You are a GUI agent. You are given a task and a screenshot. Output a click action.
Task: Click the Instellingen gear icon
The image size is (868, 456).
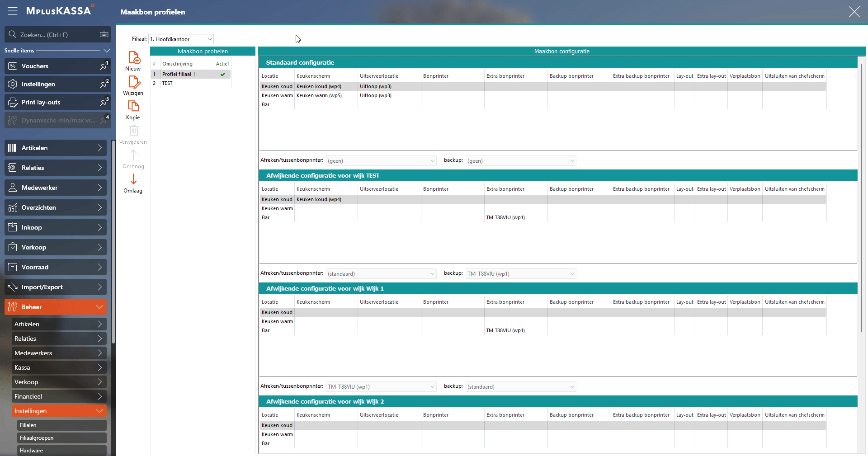click(x=13, y=84)
